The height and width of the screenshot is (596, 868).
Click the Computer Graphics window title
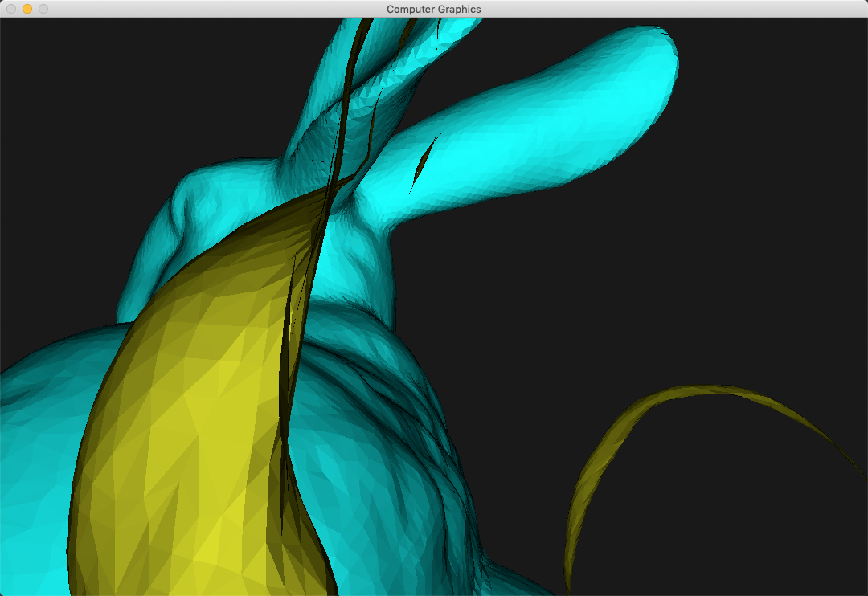coord(433,9)
